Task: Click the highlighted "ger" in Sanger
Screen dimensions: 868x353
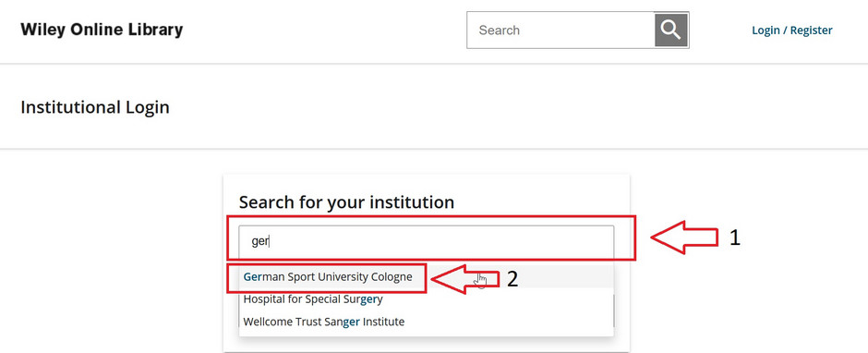Action: pyautogui.click(x=352, y=322)
